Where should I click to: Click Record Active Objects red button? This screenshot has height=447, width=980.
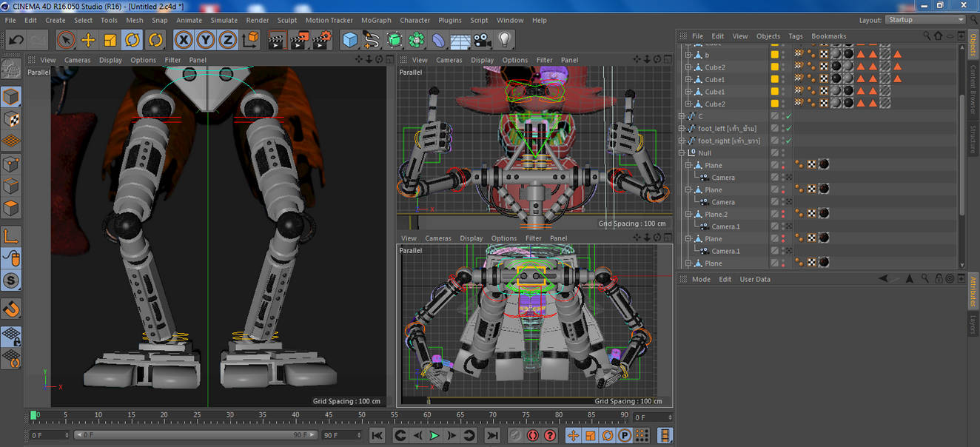click(x=516, y=436)
